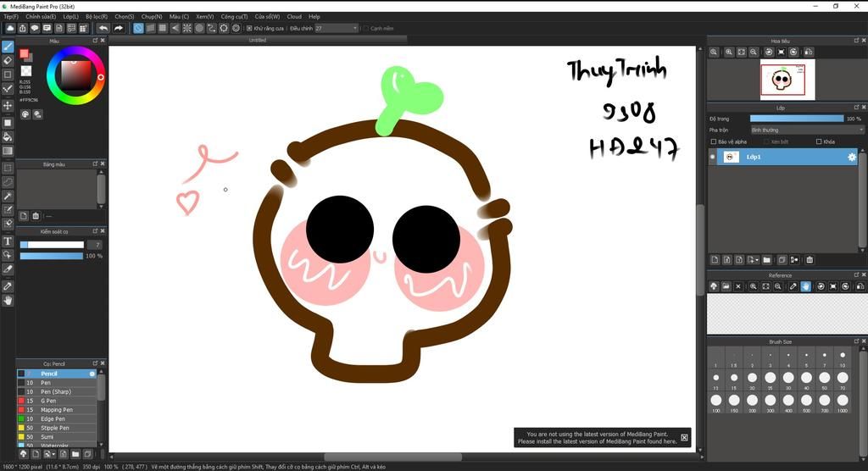
Task: Dismiss the update notification with X
Action: (x=684, y=438)
